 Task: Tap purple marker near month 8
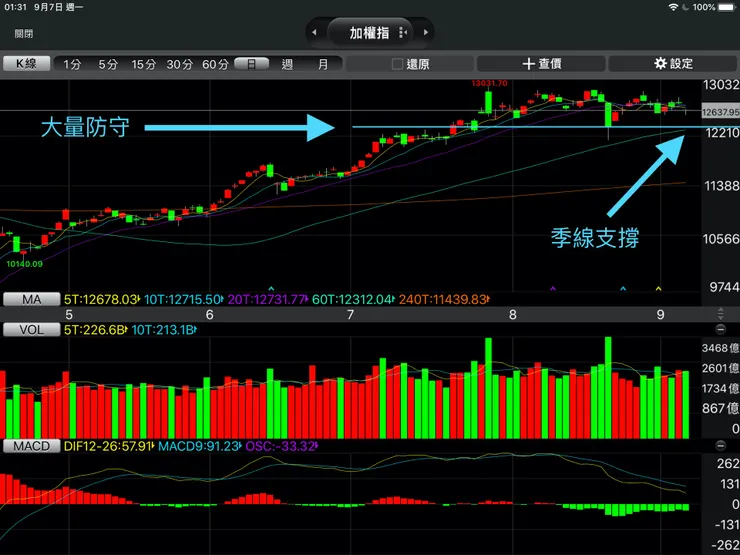pyautogui.click(x=553, y=288)
